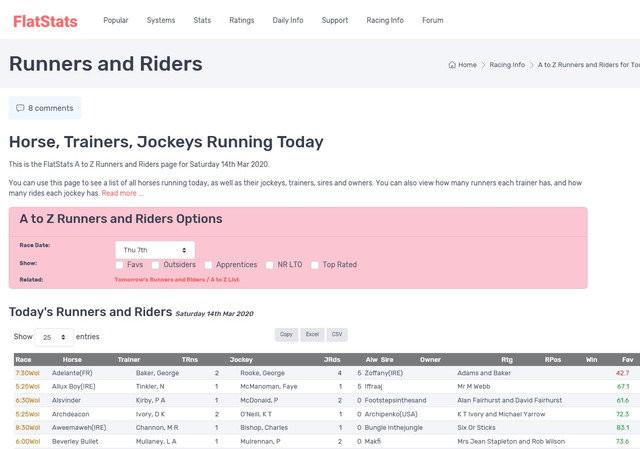
Task: Go to Racing Info breadcrumb link
Action: click(507, 64)
